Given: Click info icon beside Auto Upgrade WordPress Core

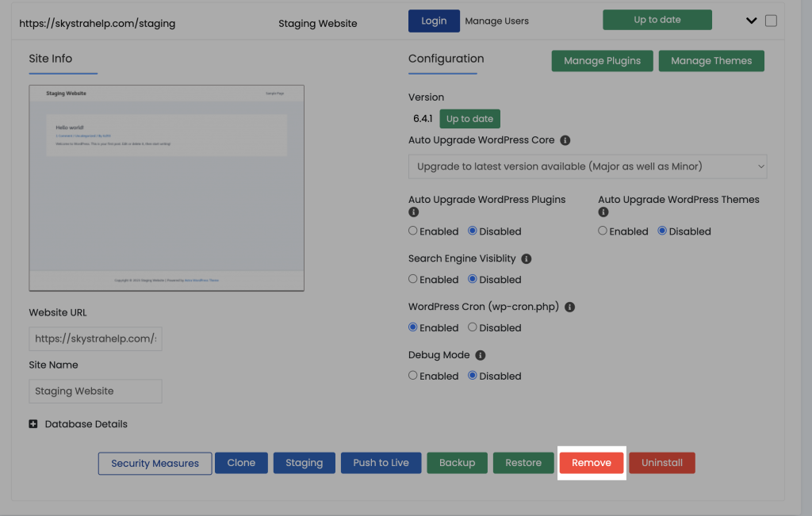Looking at the screenshot, I should tap(565, 140).
